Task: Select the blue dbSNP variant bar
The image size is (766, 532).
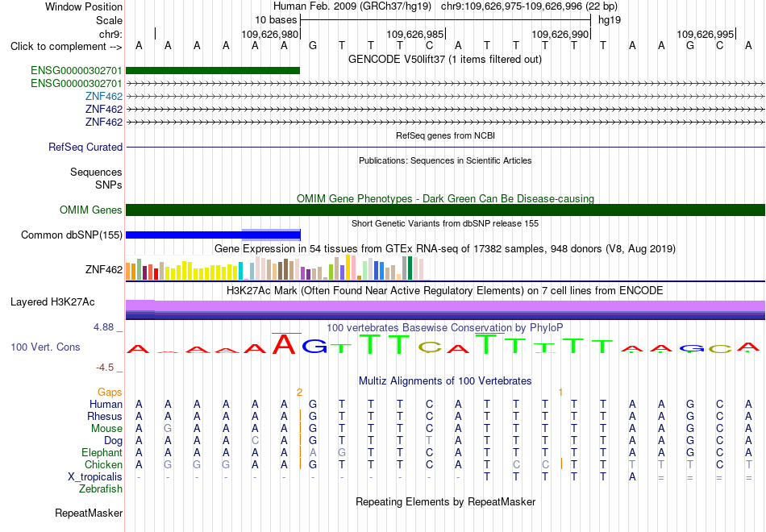Action: tap(213, 235)
